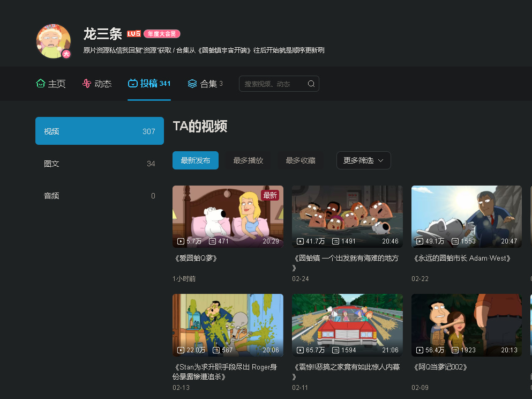
Task: Sort by 最新发布
Action: (196, 160)
